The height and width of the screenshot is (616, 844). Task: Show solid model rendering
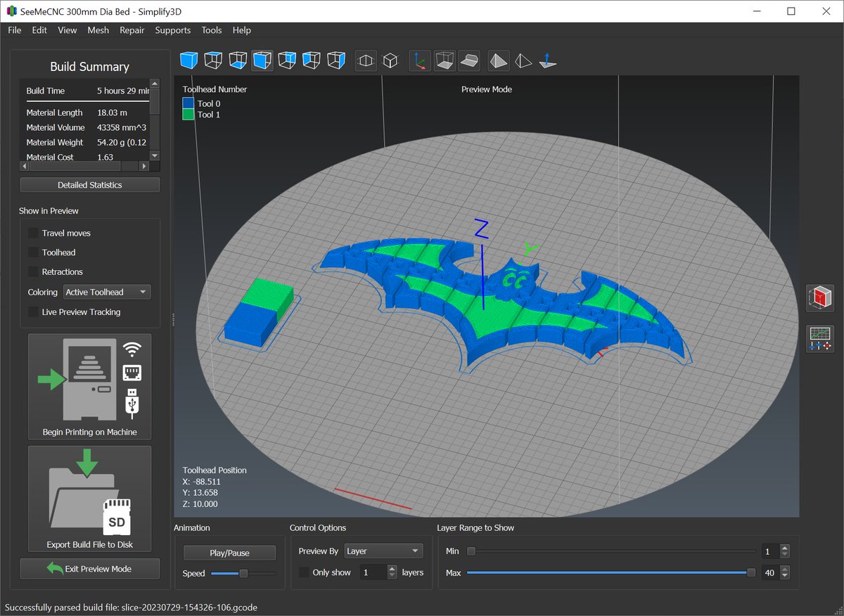(x=499, y=60)
